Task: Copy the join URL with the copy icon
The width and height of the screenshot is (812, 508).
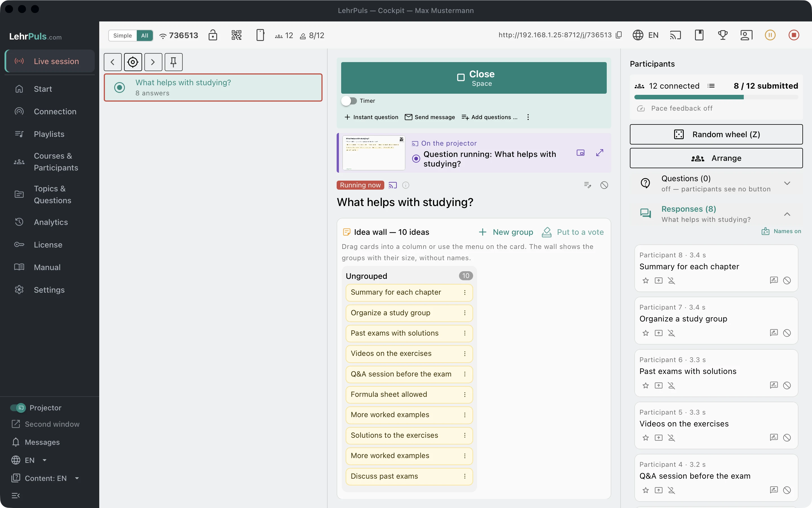Action: tap(619, 35)
